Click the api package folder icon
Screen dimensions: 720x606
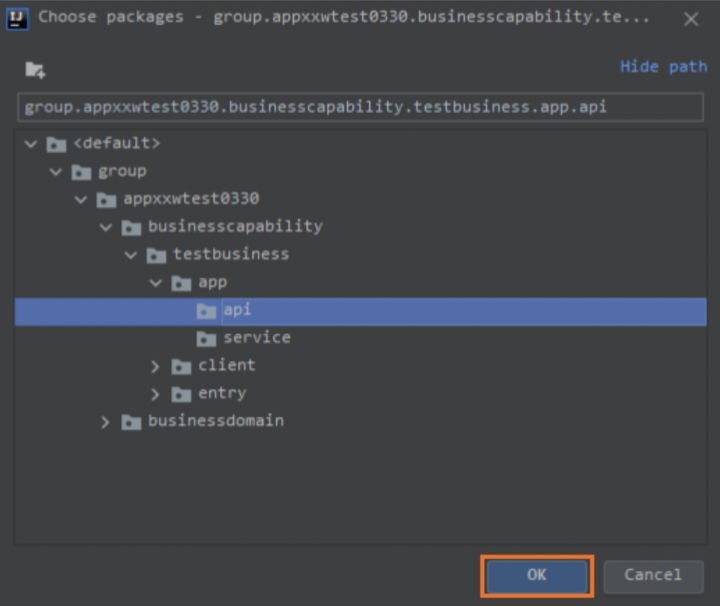pos(207,311)
